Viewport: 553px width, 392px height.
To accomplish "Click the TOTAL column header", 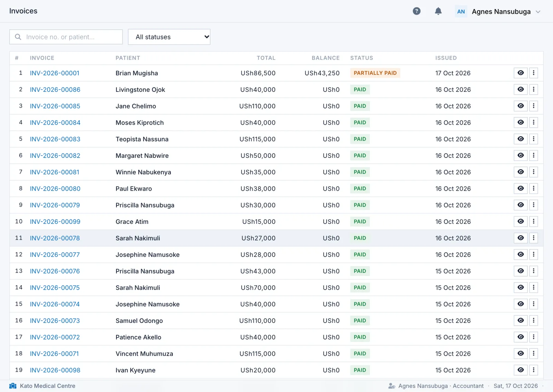I will (x=266, y=58).
